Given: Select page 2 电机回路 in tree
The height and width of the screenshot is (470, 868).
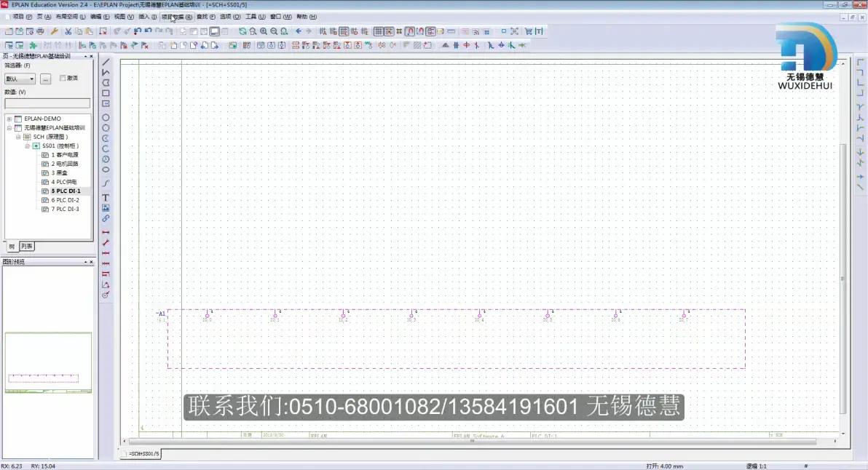Looking at the screenshot, I should pos(65,164).
